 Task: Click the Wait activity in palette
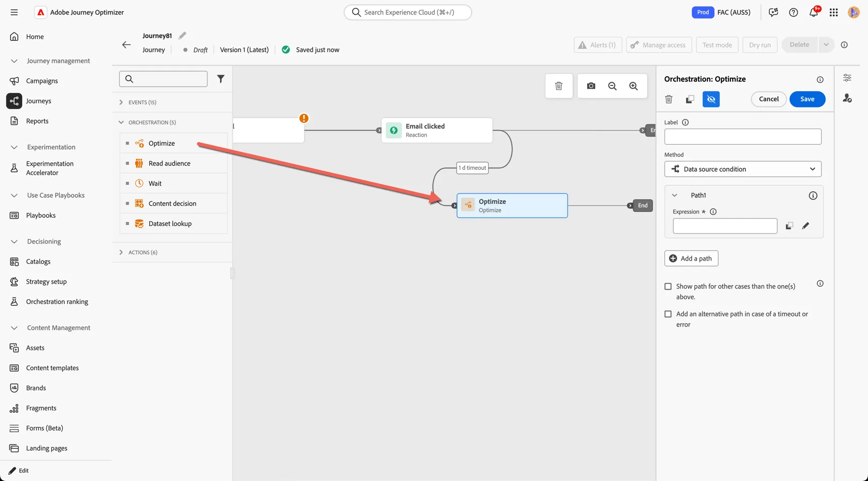[x=173, y=183]
